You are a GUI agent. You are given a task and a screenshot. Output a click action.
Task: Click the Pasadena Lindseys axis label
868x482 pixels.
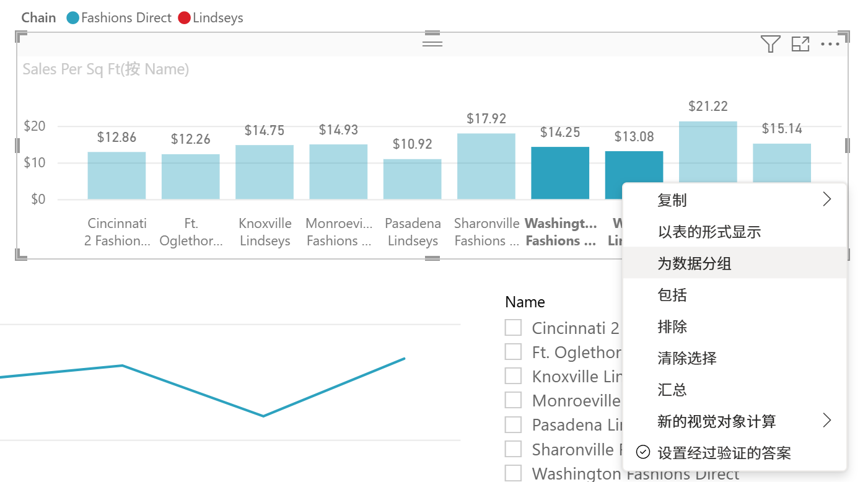coord(413,232)
